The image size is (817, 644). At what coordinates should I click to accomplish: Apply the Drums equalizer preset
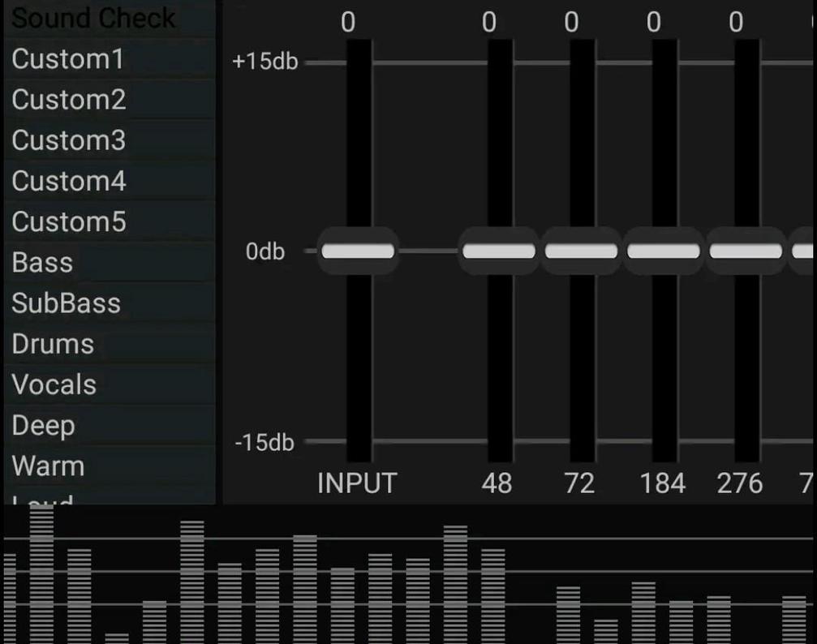[x=89, y=342]
